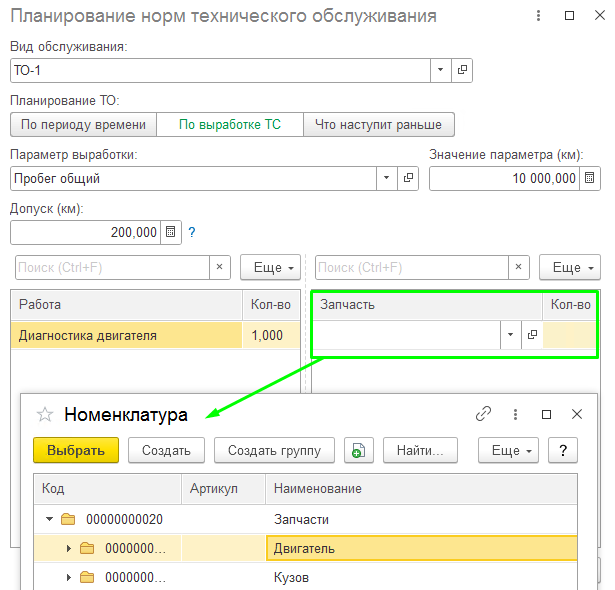
Task: Select the Двигатель name cell
Action: (421, 548)
